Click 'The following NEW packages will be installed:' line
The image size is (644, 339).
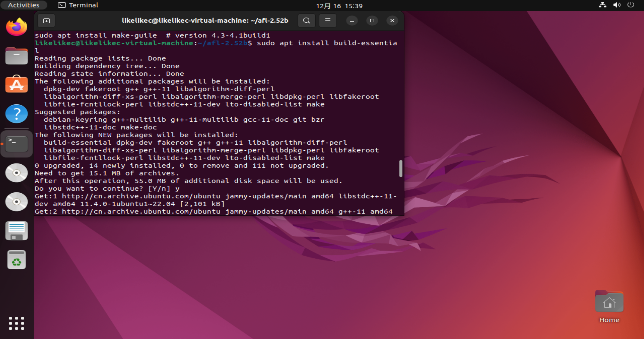[x=136, y=135]
